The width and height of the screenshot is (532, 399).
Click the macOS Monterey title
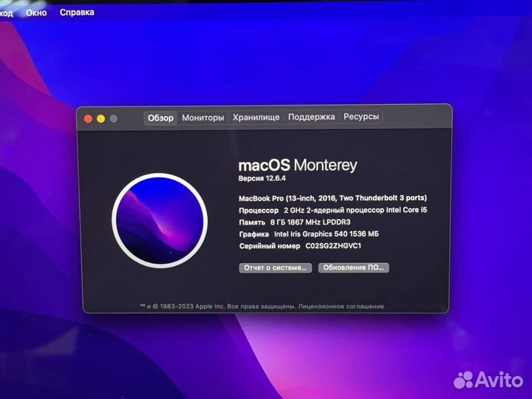(298, 166)
